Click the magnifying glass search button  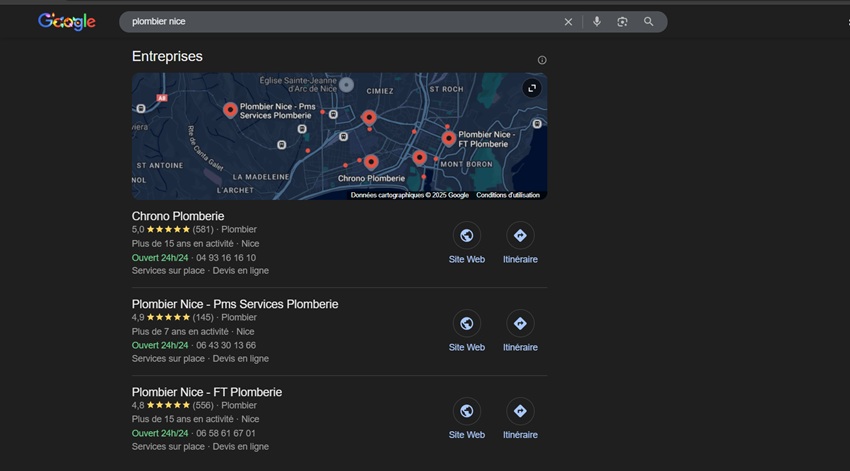[649, 21]
